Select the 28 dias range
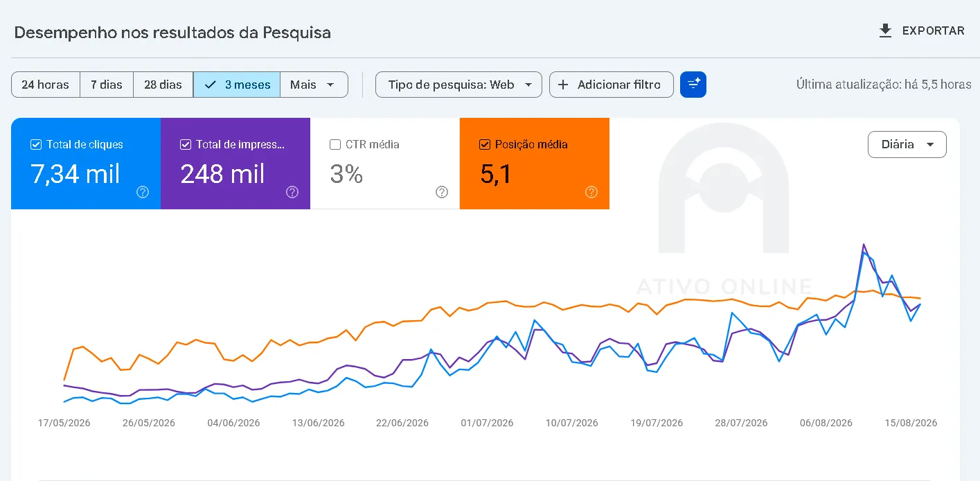980x481 pixels. pyautogui.click(x=163, y=85)
